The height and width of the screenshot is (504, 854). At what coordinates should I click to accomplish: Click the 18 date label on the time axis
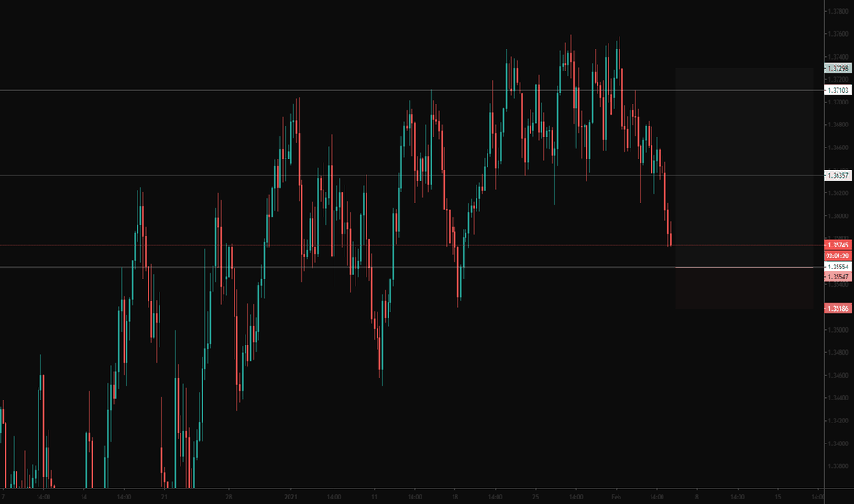tap(454, 497)
